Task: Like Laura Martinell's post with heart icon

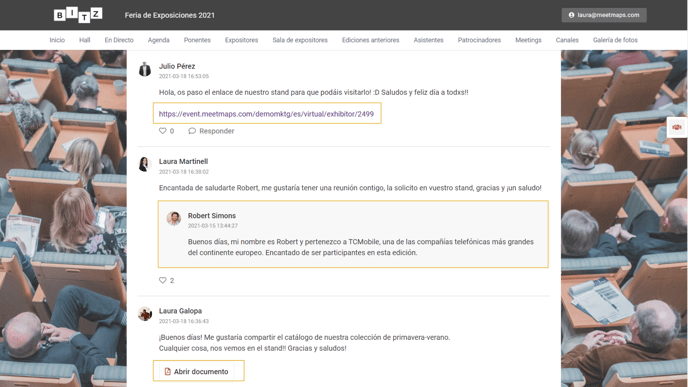Action: 162,280
